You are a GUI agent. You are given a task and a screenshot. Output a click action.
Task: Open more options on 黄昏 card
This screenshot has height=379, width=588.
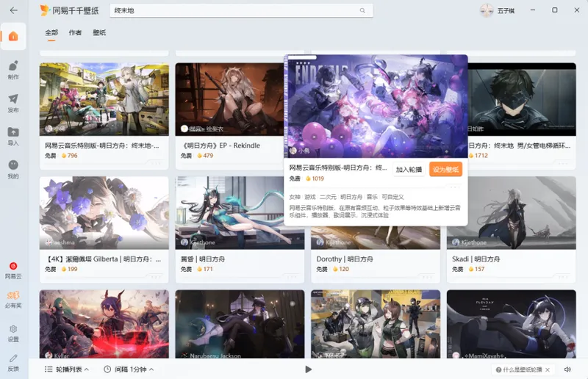coord(291,277)
